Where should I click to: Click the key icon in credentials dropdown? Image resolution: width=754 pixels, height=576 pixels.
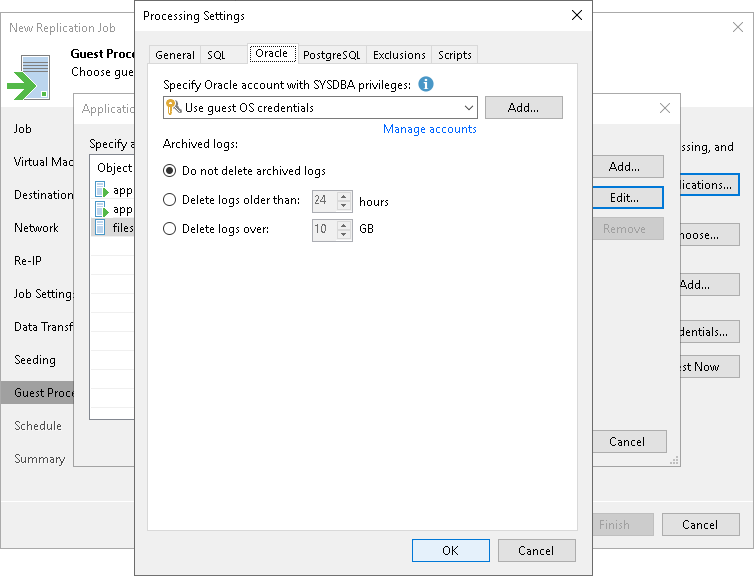[x=173, y=107]
